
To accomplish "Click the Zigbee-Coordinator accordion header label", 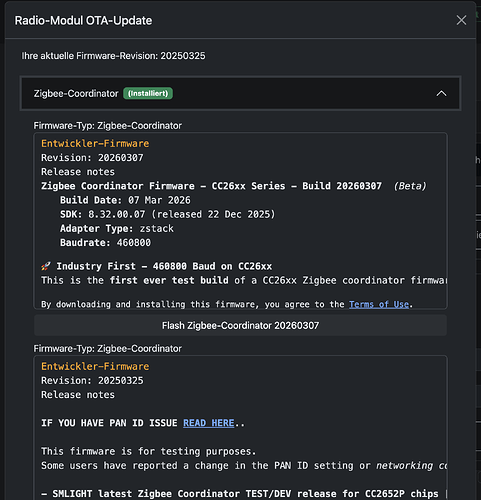I will point(76,94).
